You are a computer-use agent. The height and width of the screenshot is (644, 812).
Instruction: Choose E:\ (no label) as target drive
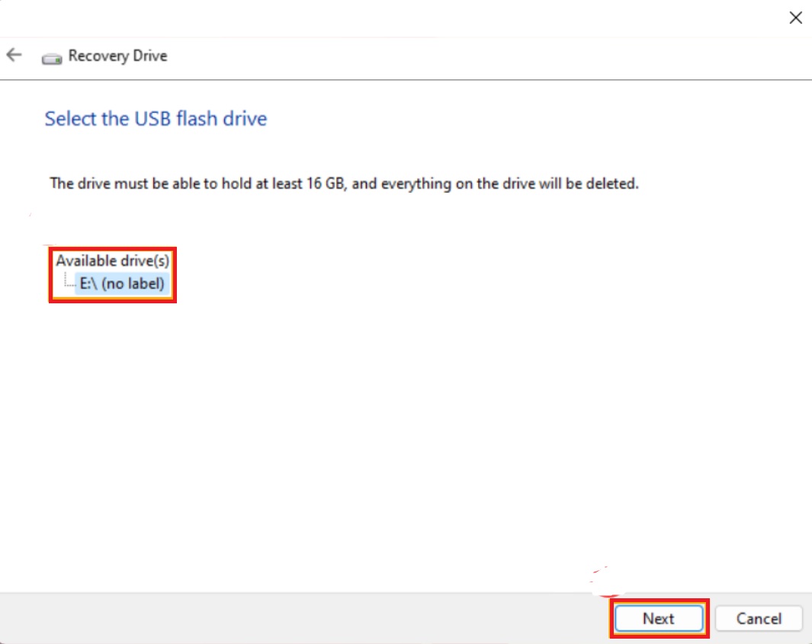coord(120,284)
